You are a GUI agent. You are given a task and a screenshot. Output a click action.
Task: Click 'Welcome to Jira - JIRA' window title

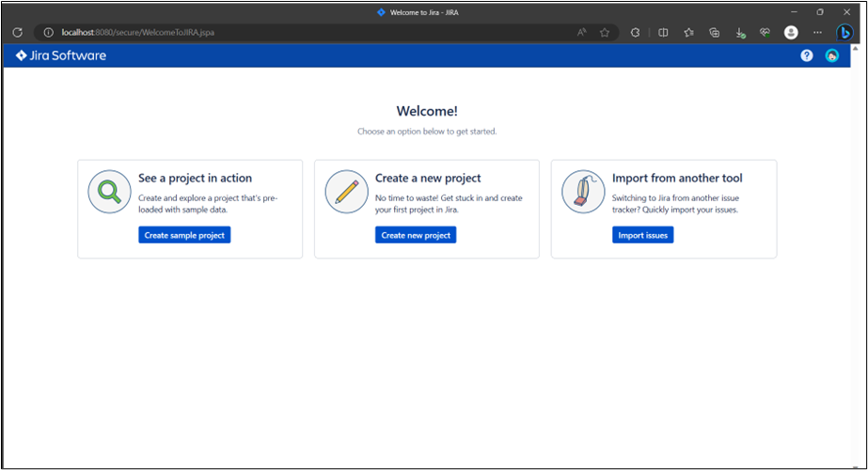[x=424, y=12]
